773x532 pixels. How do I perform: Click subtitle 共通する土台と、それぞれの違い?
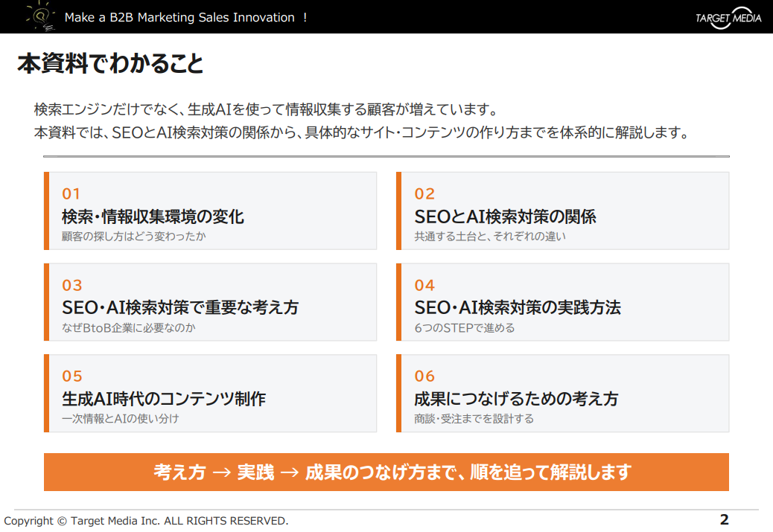click(x=490, y=237)
